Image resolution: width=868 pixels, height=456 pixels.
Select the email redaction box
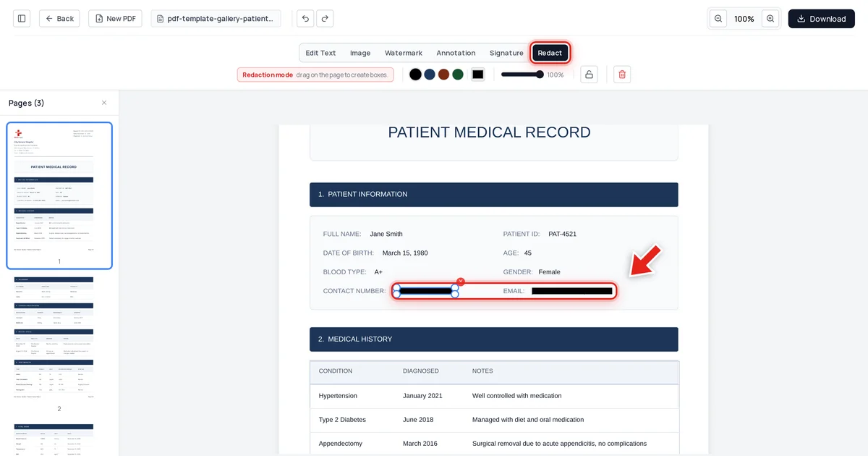point(572,291)
